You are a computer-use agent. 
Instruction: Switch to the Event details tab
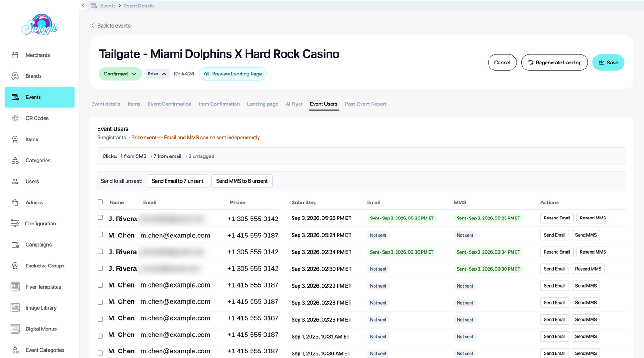click(x=106, y=104)
